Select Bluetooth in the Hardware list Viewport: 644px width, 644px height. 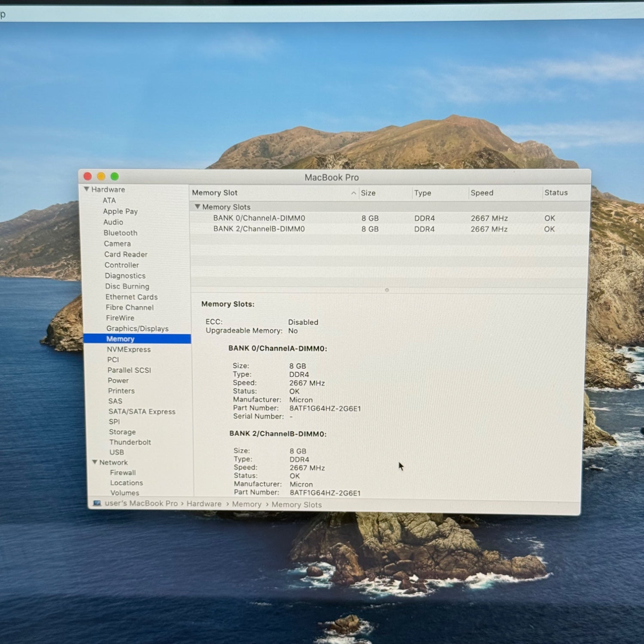(x=120, y=233)
